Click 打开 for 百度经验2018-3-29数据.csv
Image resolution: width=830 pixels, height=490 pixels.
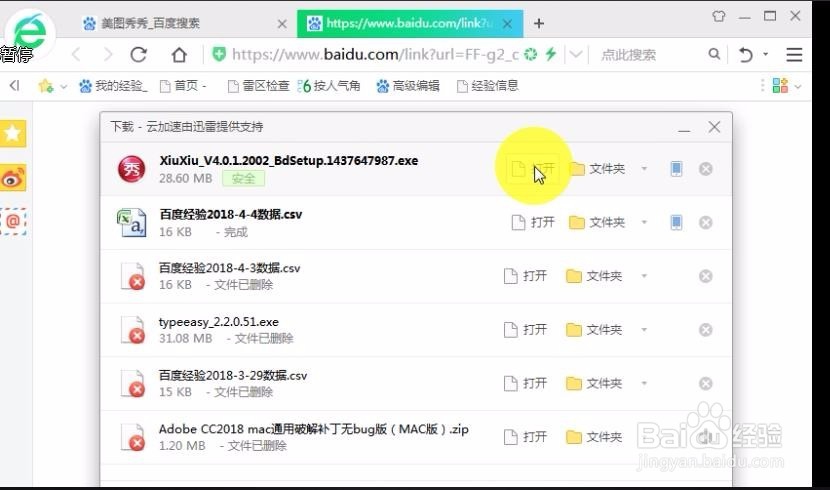[525, 383]
